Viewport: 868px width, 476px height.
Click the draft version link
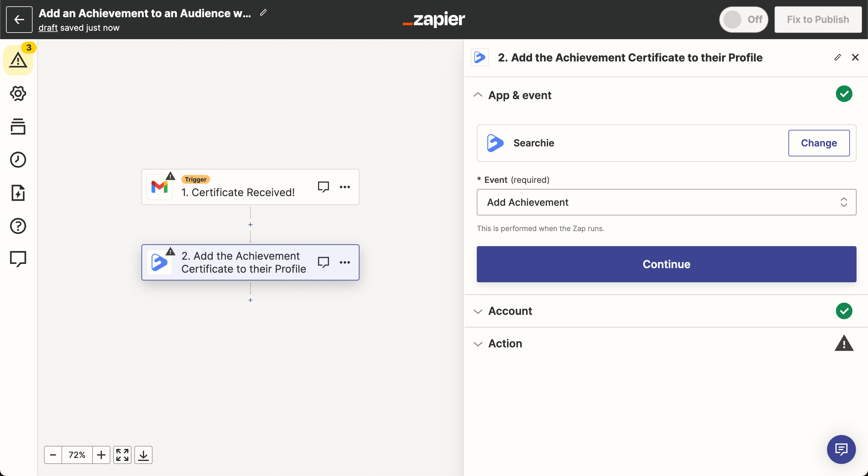click(48, 28)
